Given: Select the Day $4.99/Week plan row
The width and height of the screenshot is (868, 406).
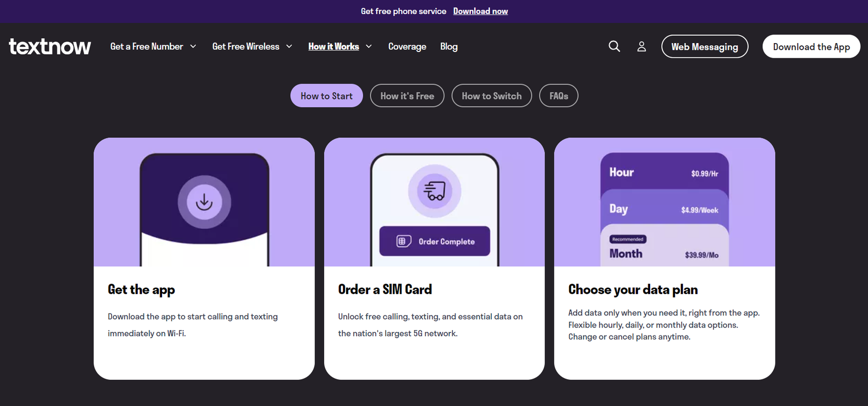Looking at the screenshot, I should tap(664, 209).
